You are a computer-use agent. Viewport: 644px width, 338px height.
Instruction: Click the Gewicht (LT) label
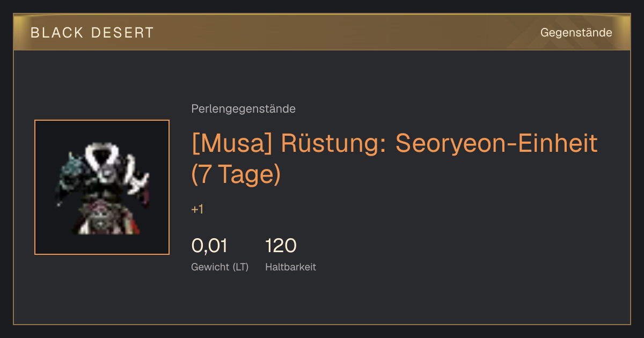point(220,267)
